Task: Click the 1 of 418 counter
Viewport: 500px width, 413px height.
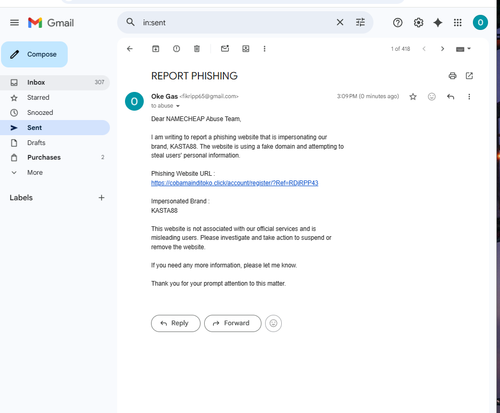Action: click(x=400, y=49)
